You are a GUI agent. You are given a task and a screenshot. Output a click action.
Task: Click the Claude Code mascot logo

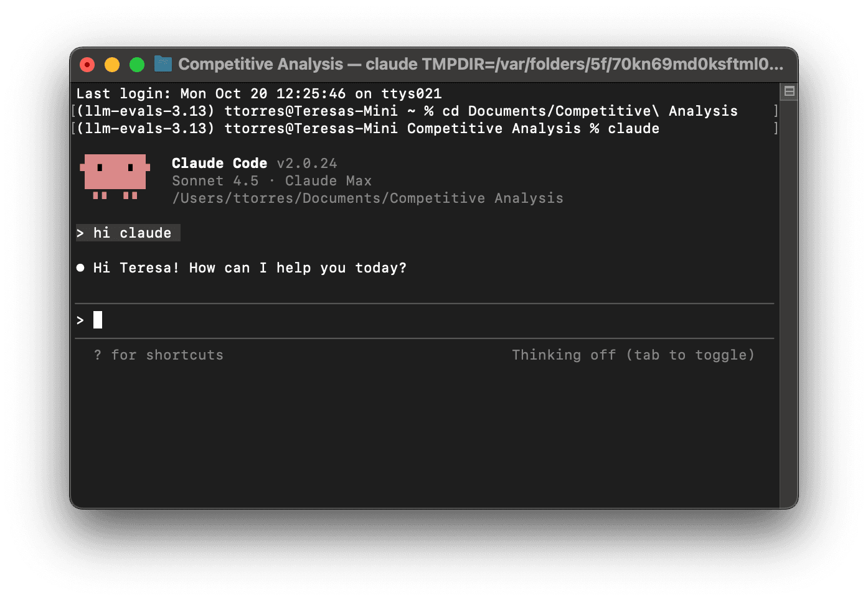[115, 177]
